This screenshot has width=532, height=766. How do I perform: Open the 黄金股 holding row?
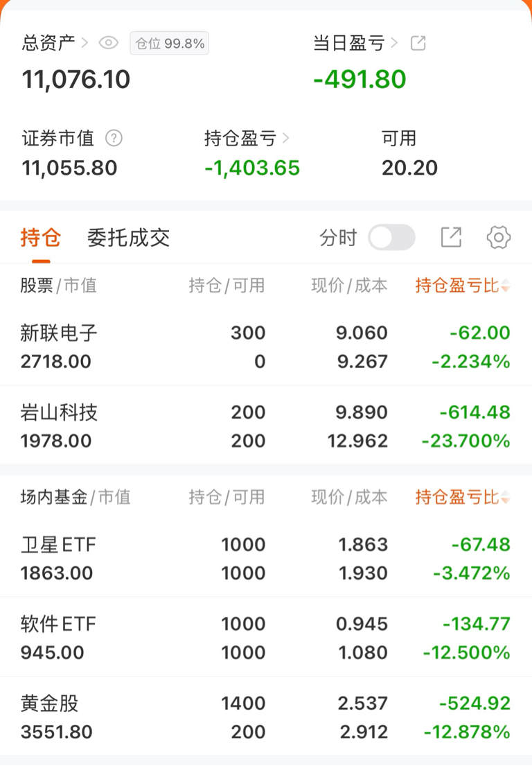pyautogui.click(x=266, y=717)
